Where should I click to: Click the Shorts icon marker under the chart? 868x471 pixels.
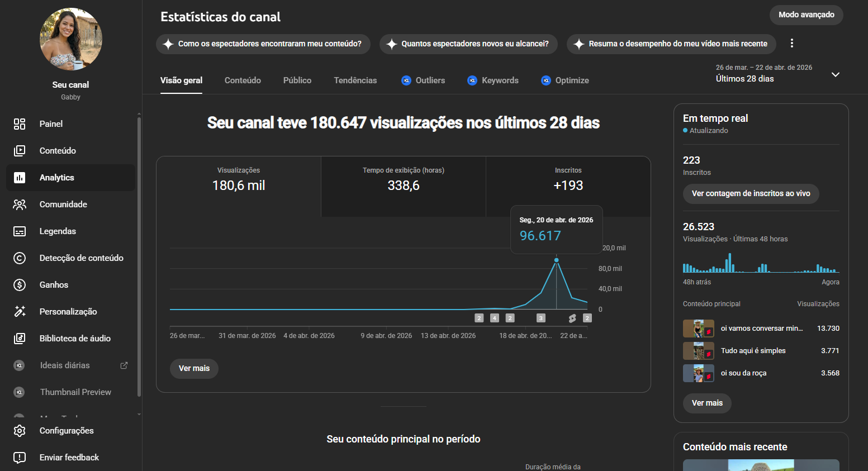coord(572,318)
